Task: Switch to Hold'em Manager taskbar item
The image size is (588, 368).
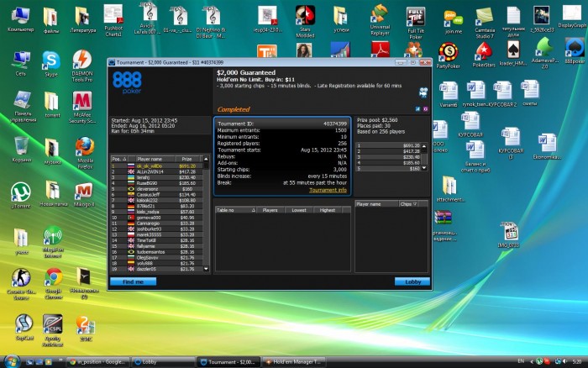Action: coord(295,360)
